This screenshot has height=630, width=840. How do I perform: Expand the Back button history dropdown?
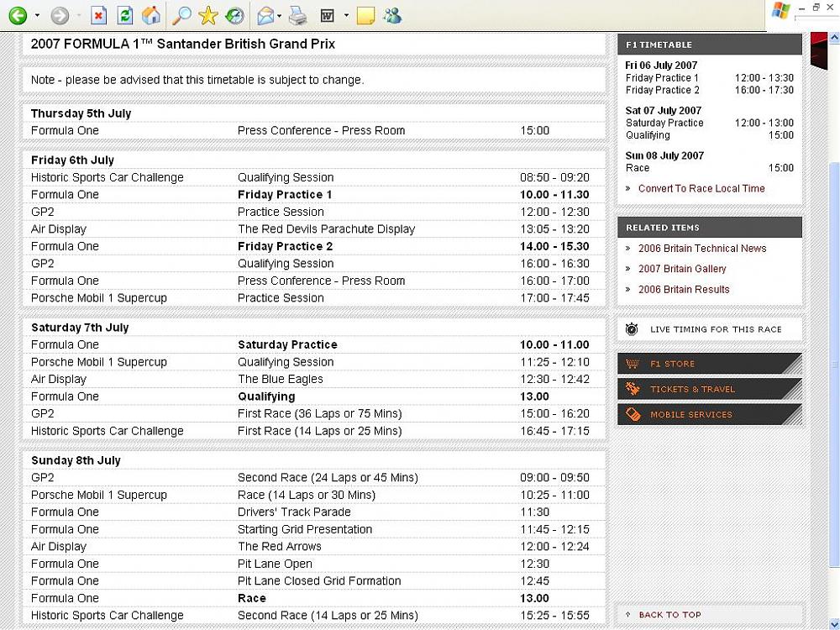37,15
